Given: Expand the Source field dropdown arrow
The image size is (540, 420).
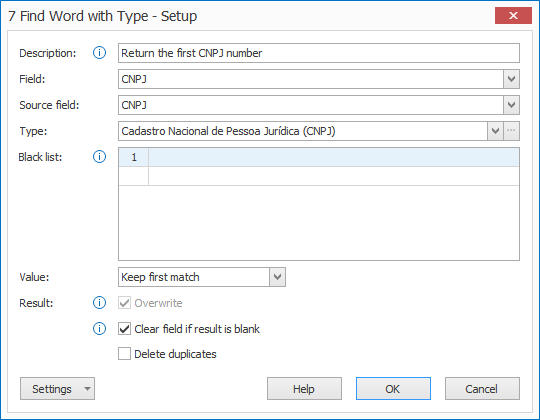Looking at the screenshot, I should tap(511, 105).
